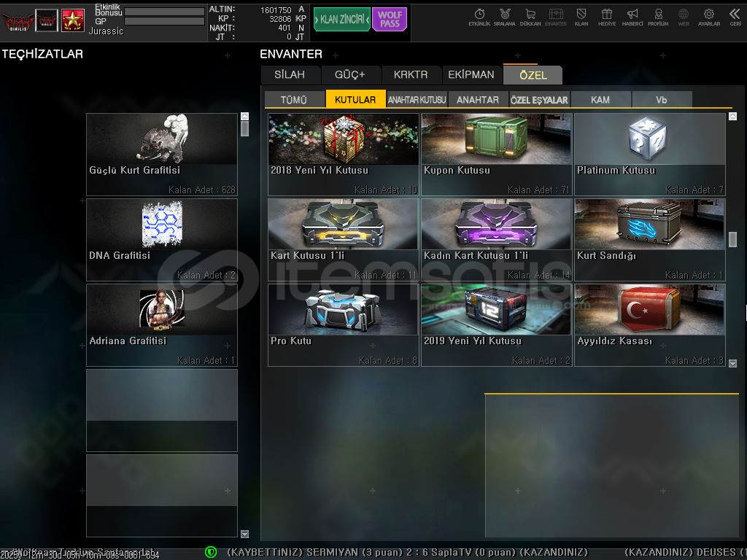Open the Etkinlik (events) clock icon
The height and width of the screenshot is (560, 747).
coord(479,17)
